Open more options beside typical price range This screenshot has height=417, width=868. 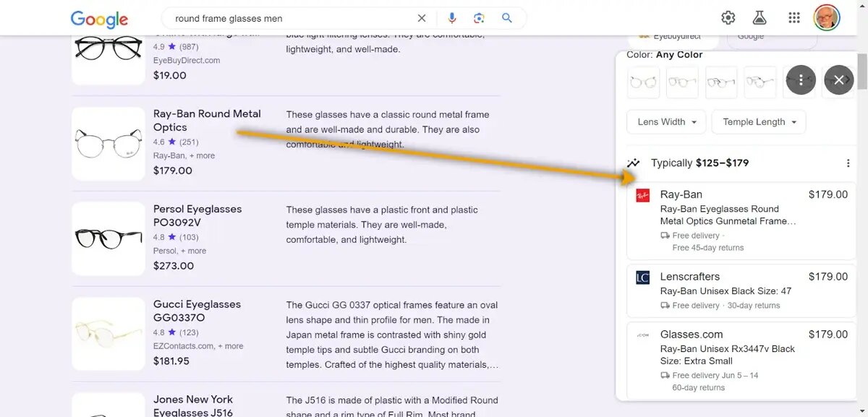click(x=848, y=163)
